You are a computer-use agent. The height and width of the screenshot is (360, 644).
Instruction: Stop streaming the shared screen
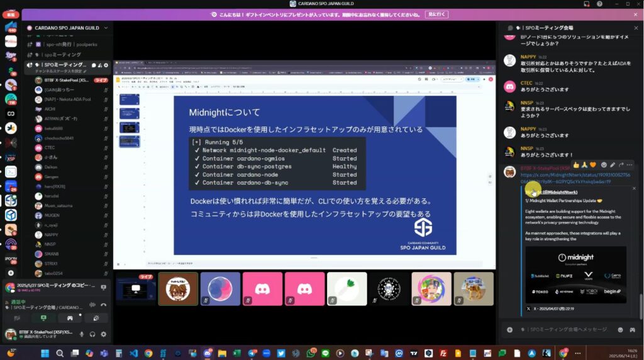[x=104, y=287]
